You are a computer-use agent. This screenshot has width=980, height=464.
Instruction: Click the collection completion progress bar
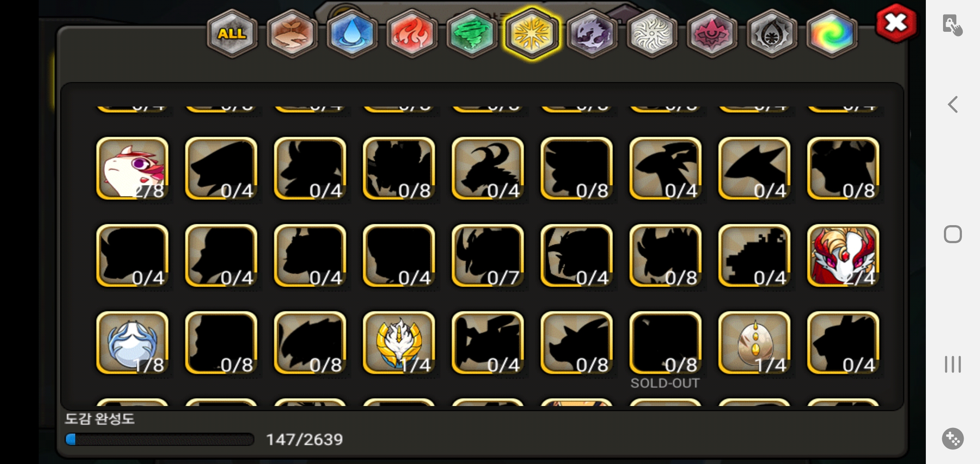click(159, 440)
